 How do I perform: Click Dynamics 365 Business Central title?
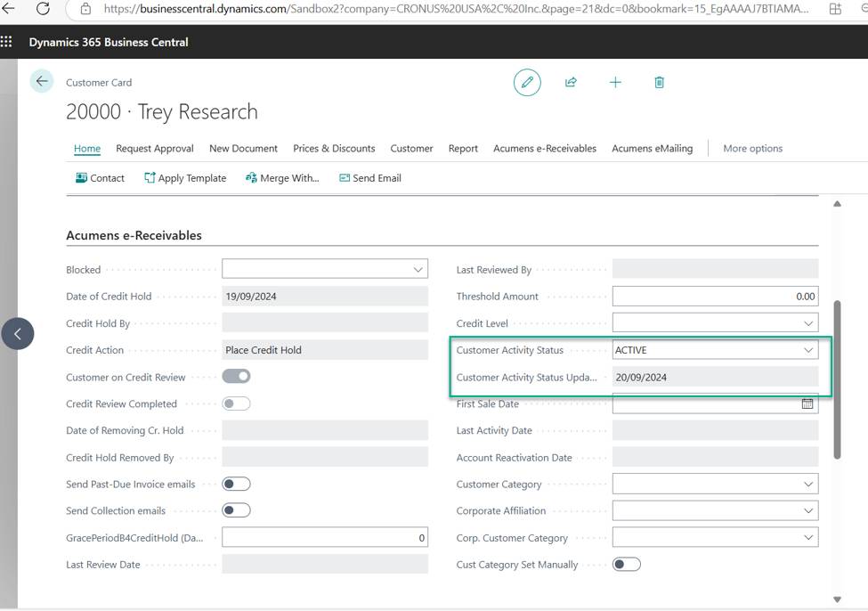click(x=109, y=42)
